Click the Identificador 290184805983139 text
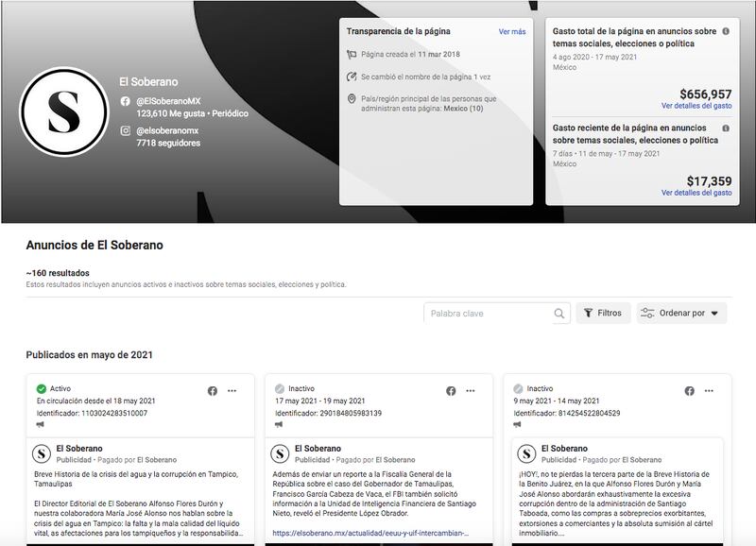 coord(328,413)
